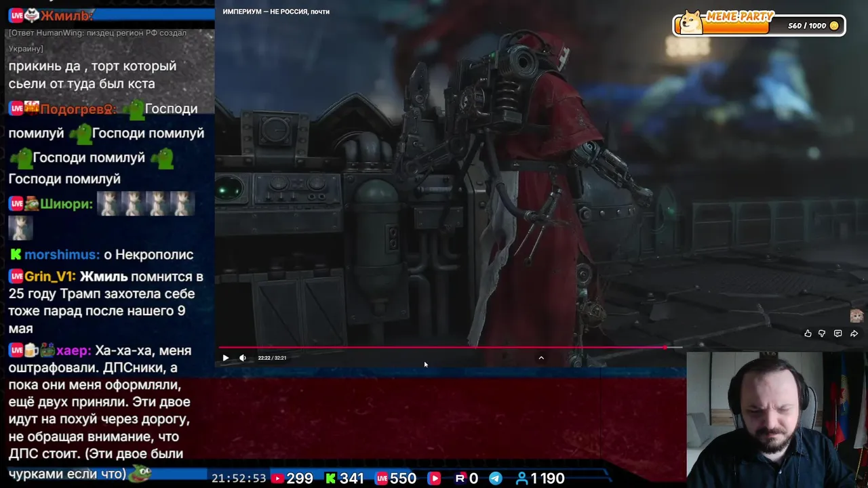
Task: Expand the chevron-up arrow in player bar
Action: (541, 358)
